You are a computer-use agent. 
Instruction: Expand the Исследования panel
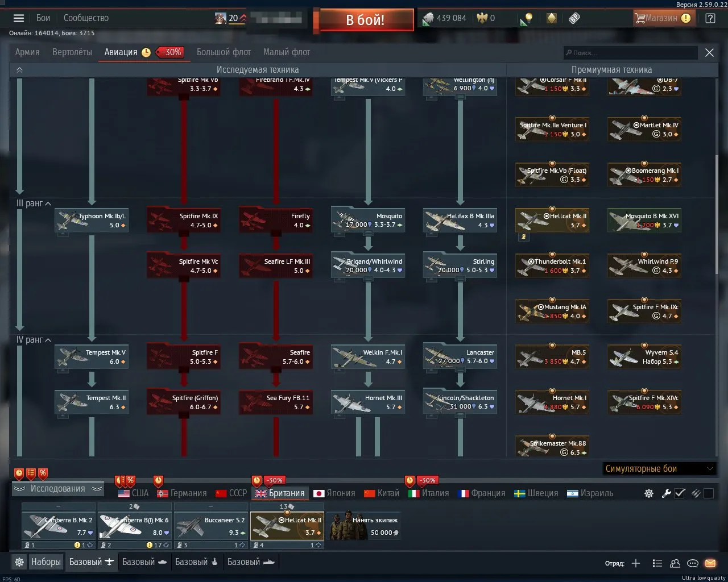coord(58,489)
